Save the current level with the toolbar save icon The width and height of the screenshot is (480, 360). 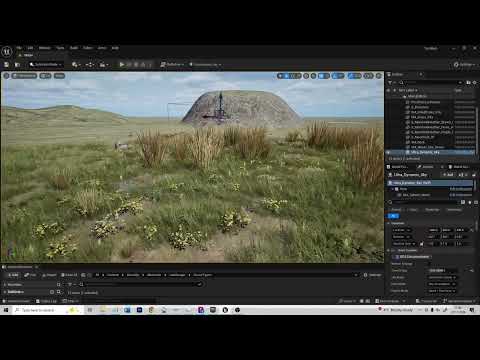7,65
